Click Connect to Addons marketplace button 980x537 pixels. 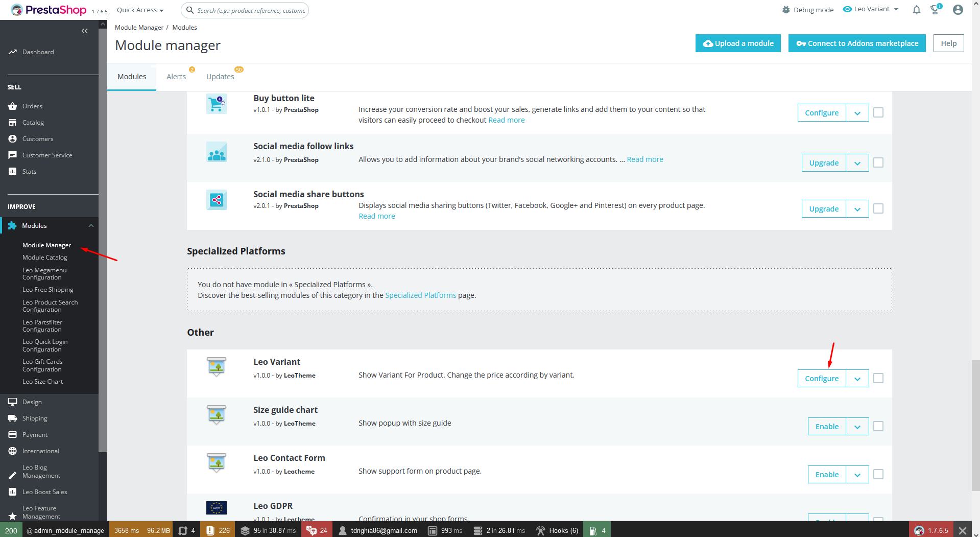pos(857,43)
